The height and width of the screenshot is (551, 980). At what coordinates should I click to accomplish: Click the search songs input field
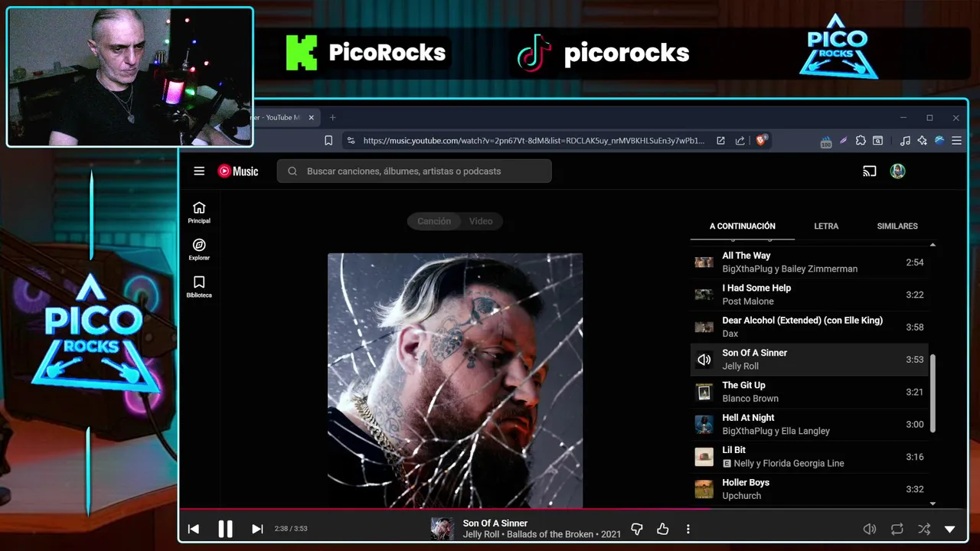tap(414, 171)
